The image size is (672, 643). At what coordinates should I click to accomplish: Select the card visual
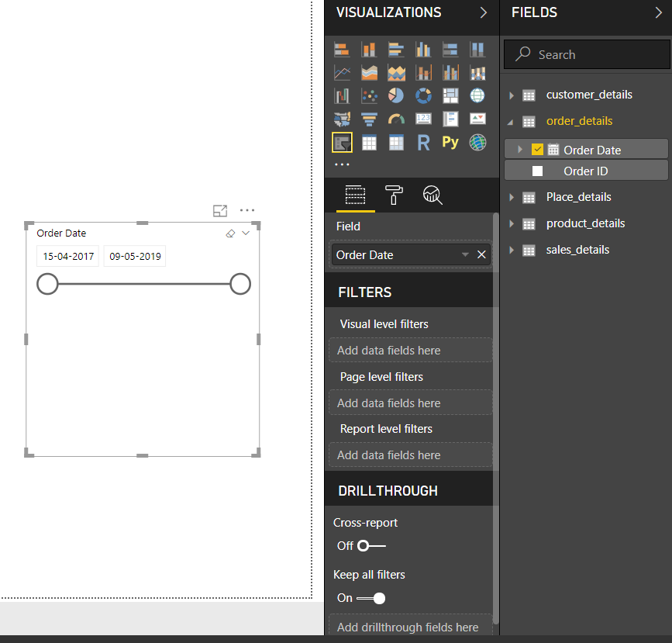(x=423, y=119)
